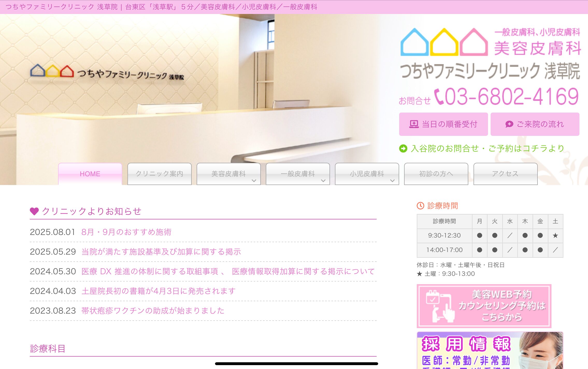Open the 初診の方へ tab

tap(436, 174)
